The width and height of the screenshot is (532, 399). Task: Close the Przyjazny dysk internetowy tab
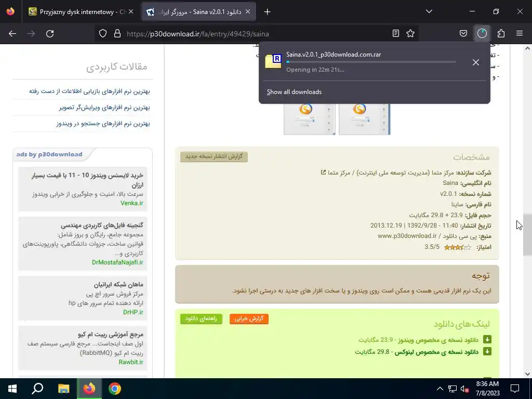pyautogui.click(x=131, y=12)
